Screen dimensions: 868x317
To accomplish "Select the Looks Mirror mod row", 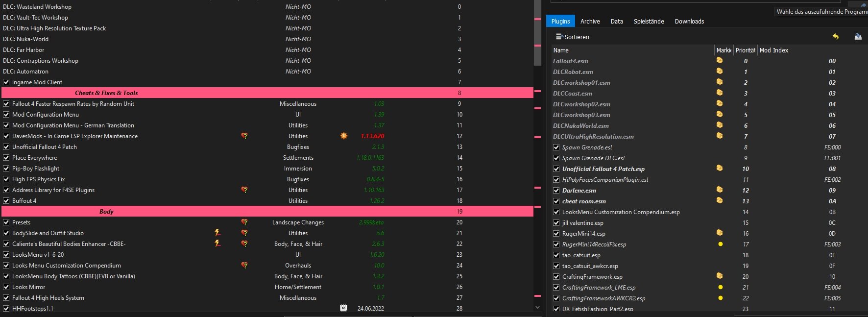I will [x=267, y=287].
